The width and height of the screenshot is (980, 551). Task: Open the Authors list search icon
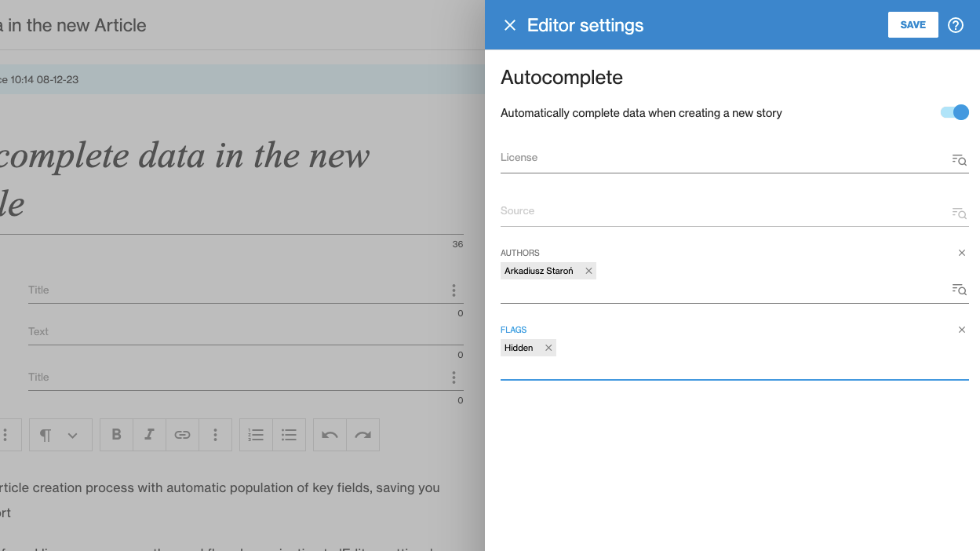(x=959, y=290)
